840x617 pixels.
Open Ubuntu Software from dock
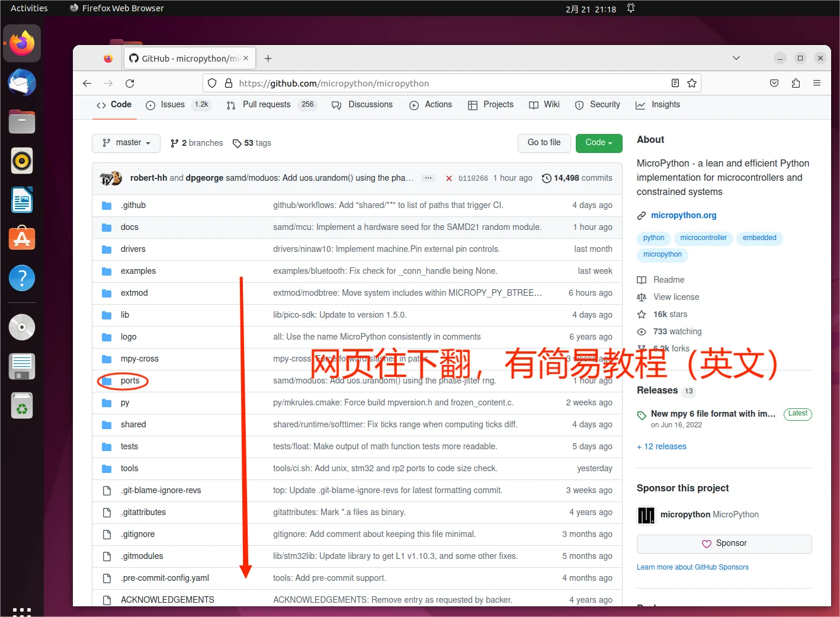click(x=22, y=239)
